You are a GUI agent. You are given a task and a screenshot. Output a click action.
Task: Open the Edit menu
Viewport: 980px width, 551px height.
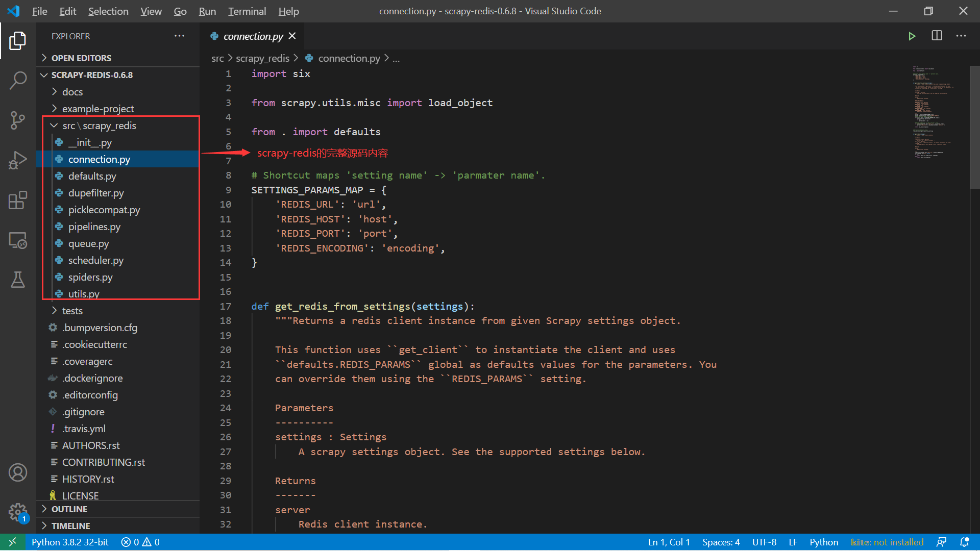coord(67,11)
